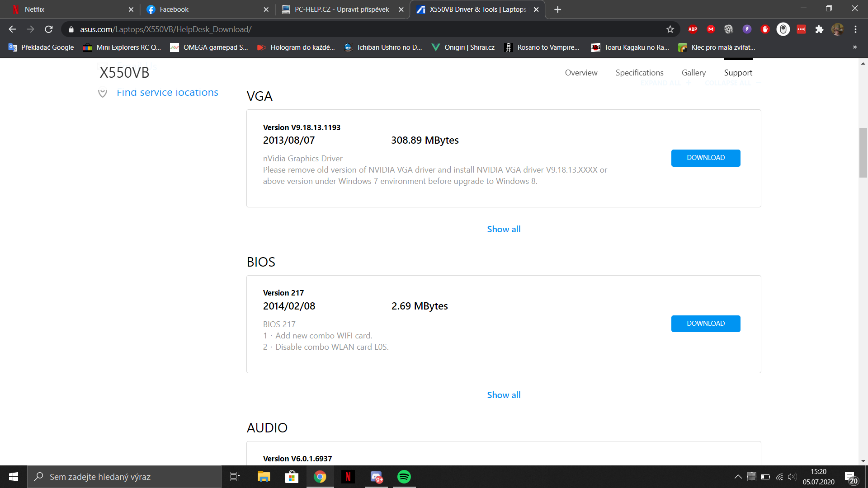This screenshot has height=488, width=868.
Task: Open Spotify from the taskbar
Action: coord(404,477)
